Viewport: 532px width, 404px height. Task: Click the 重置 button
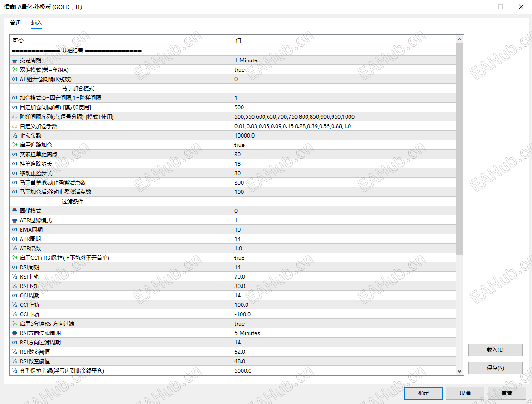click(507, 393)
